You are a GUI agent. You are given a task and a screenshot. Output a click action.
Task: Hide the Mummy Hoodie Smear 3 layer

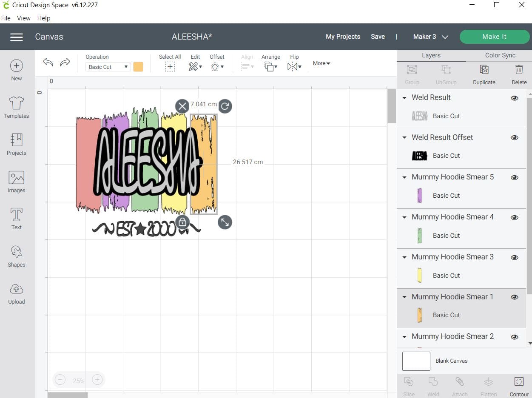tap(515, 257)
